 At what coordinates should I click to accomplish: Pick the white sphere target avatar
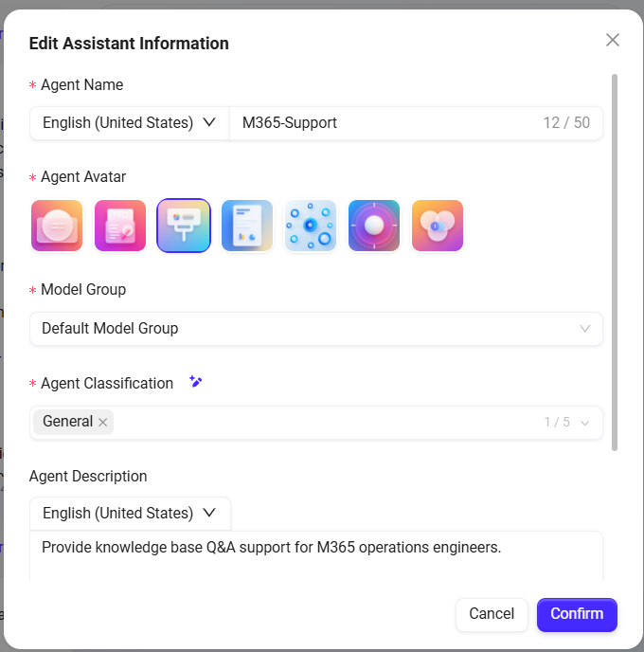coord(374,226)
